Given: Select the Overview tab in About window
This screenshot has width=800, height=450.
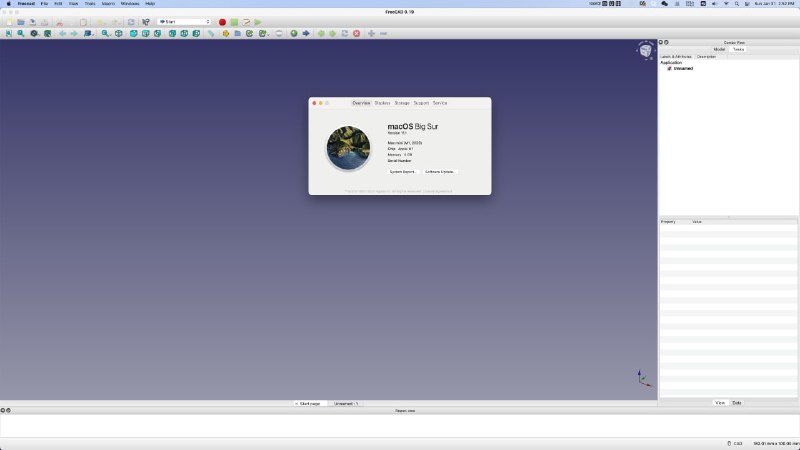Looking at the screenshot, I should (x=361, y=103).
